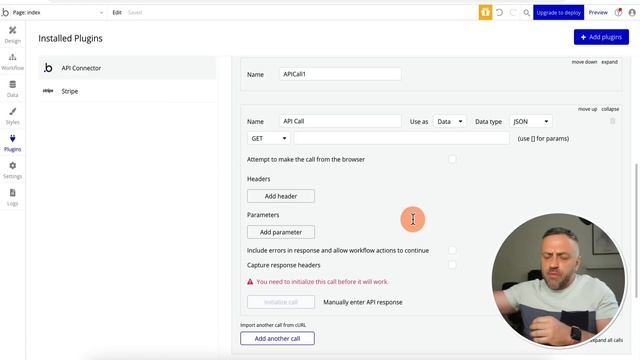Click the Edit menu
The image size is (640, 360).
point(117,13)
